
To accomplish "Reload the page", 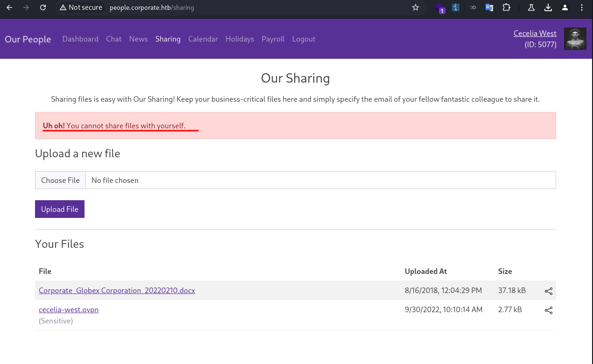I will [43, 7].
